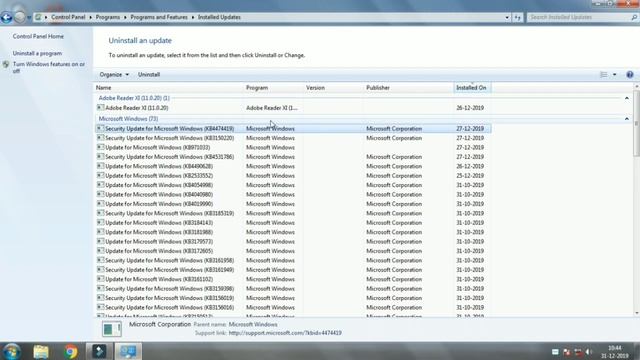Viewport: 640px width, 360px height.
Task: Open the support.microsoft.com support link
Action: (x=285, y=333)
